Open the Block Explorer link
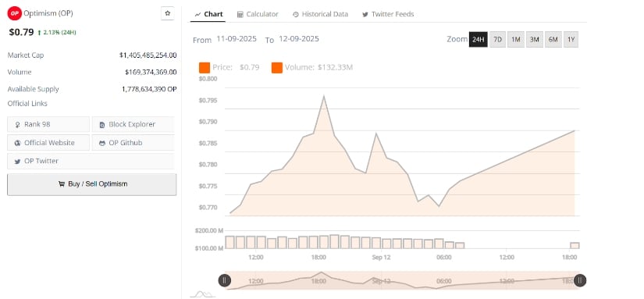The width and height of the screenshot is (644, 299). 133,124
